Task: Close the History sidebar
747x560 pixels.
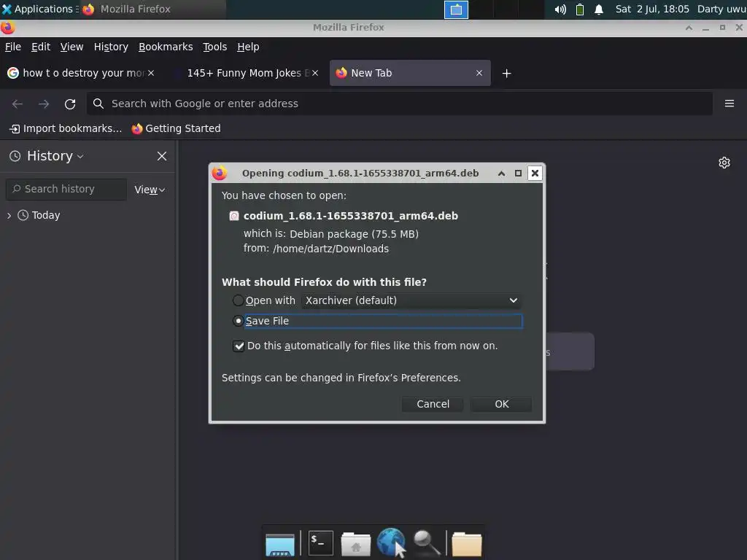Action: (162, 156)
